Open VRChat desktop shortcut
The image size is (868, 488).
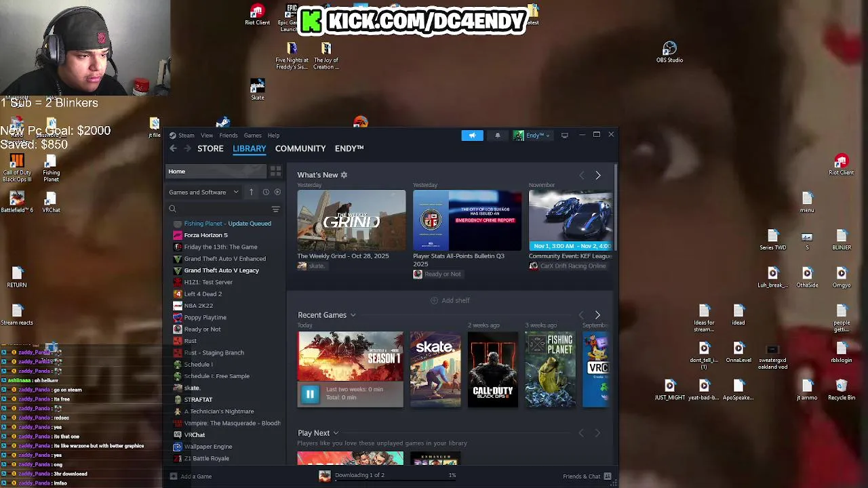click(51, 202)
